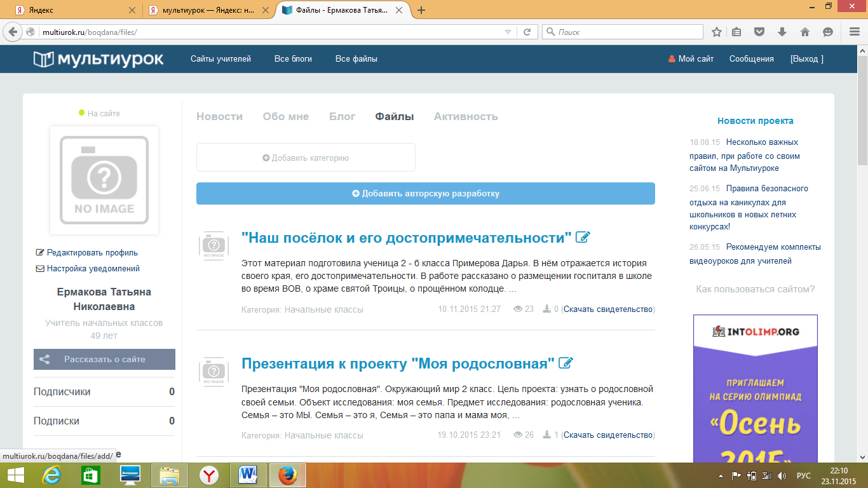
Task: Open the Windows Store taskbar icon
Action: (x=91, y=475)
